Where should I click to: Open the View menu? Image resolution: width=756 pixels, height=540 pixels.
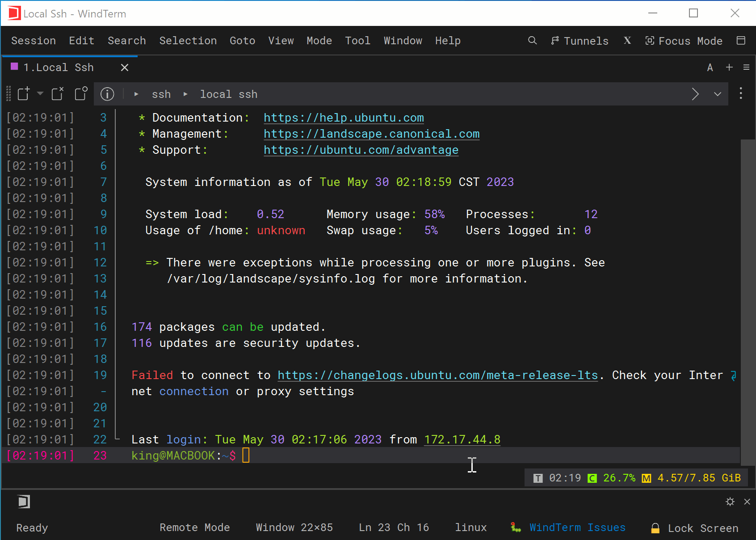click(x=281, y=41)
